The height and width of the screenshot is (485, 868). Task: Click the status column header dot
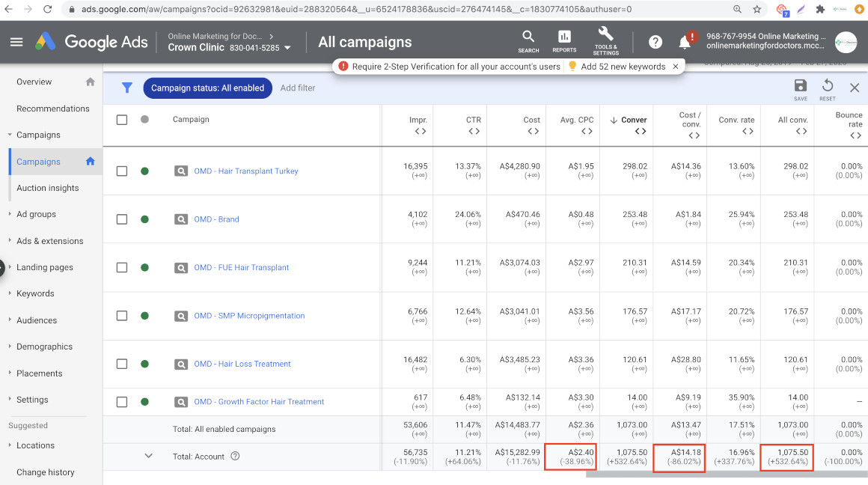144,120
